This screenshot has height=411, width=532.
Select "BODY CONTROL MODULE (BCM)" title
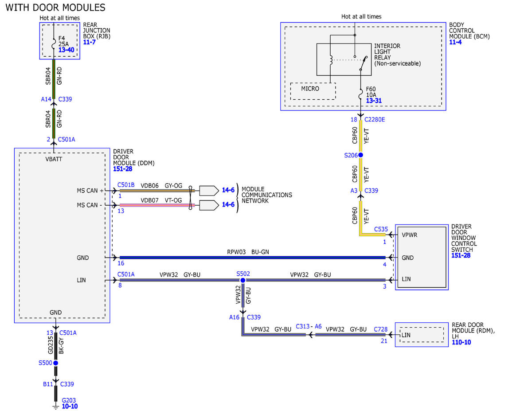pyautogui.click(x=469, y=31)
